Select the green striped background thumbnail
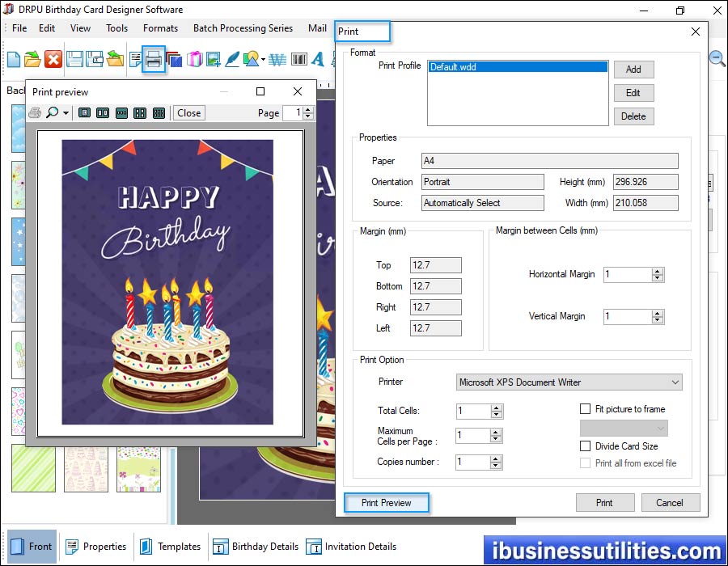Screen dimensions: 728x566 coord(34,468)
